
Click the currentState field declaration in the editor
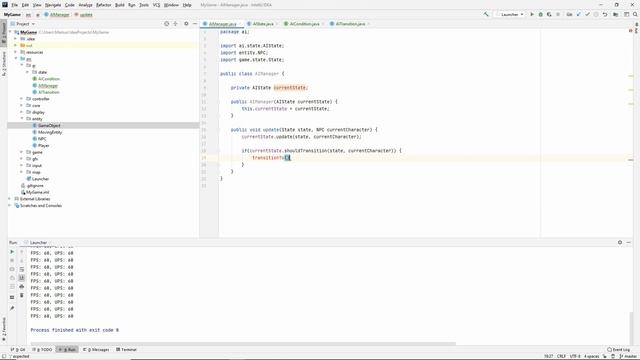pos(289,88)
